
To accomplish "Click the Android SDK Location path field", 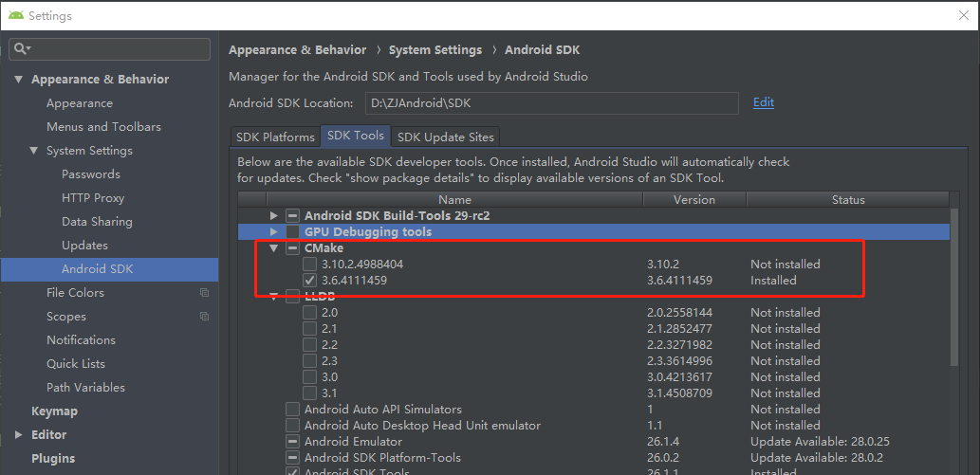I will (552, 103).
